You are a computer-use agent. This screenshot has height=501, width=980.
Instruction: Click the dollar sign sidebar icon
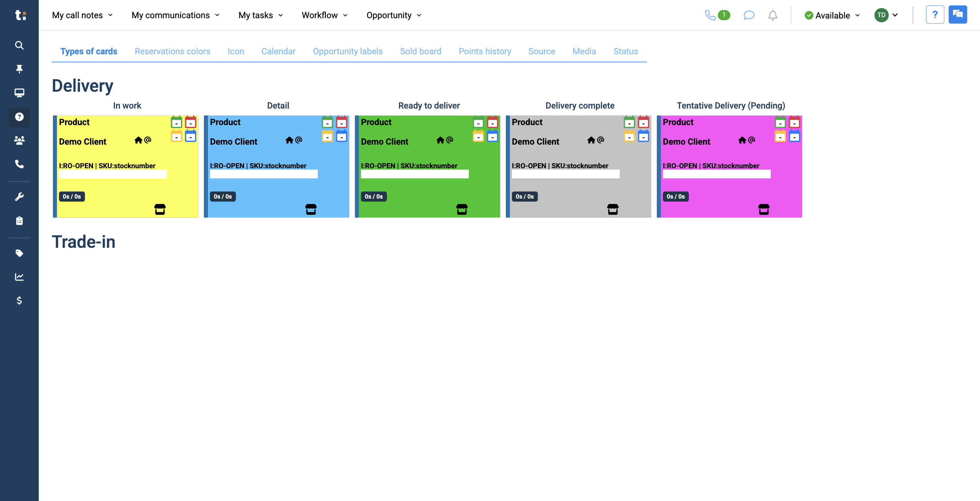pos(19,301)
